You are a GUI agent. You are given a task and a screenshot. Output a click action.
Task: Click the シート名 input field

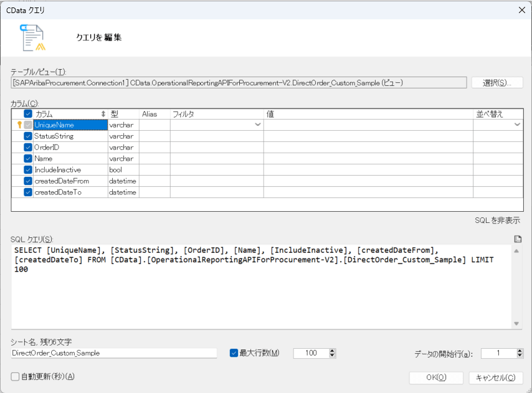pos(114,353)
